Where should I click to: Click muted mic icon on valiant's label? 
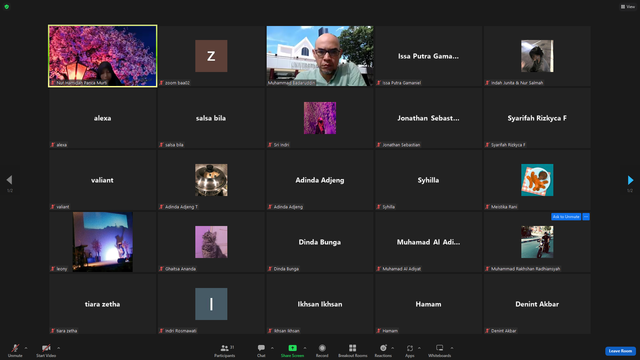point(53,207)
